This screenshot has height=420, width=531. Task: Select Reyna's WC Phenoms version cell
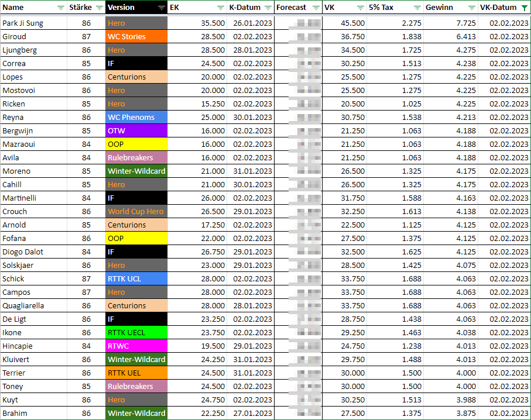coord(136,118)
